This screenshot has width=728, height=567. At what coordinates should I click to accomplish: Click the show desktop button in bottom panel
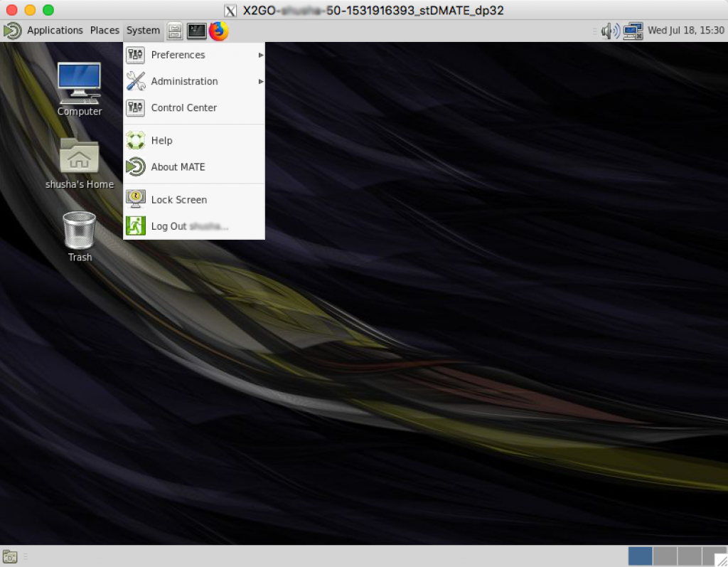pos(10,556)
